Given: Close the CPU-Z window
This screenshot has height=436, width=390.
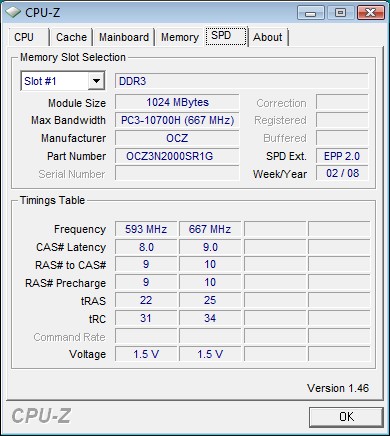Looking at the screenshot, I should [370, 13].
